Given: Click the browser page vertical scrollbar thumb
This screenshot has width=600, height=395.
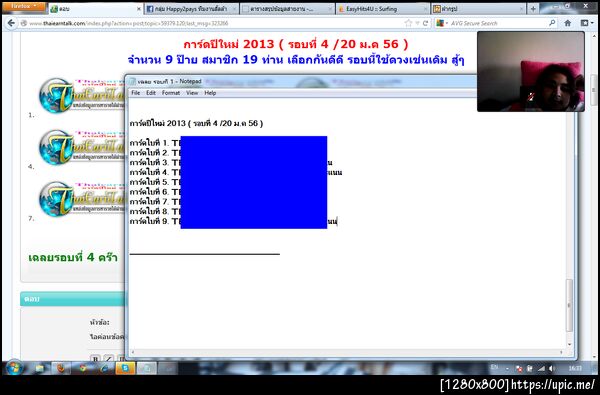Looking at the screenshot, I should click(x=593, y=90).
